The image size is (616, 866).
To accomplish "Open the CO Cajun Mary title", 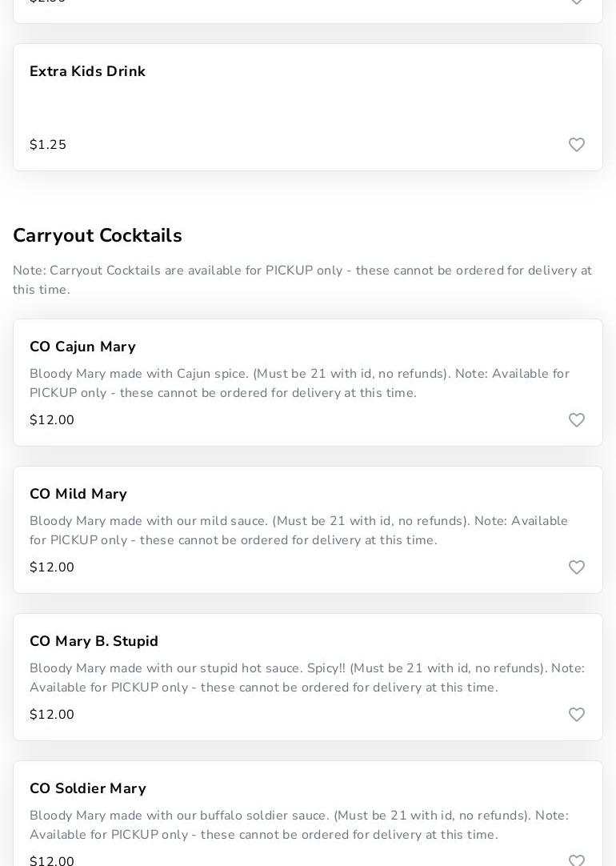I will [82, 347].
